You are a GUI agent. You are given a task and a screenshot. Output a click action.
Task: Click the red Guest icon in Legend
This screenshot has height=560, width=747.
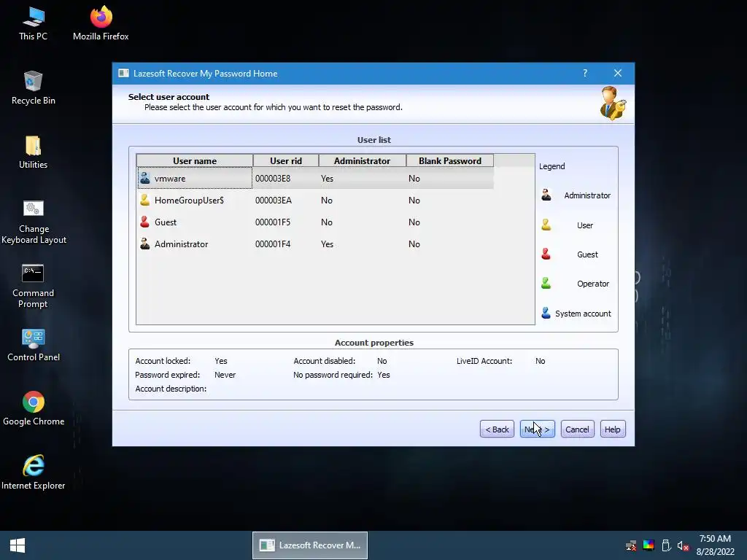click(546, 254)
